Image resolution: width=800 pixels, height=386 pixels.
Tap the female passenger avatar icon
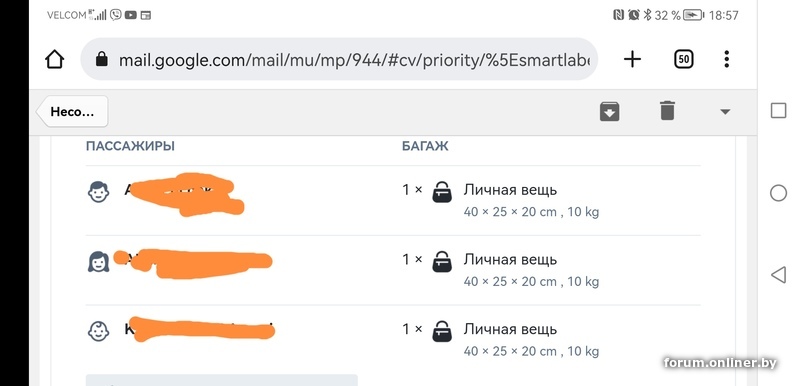pyautogui.click(x=98, y=262)
